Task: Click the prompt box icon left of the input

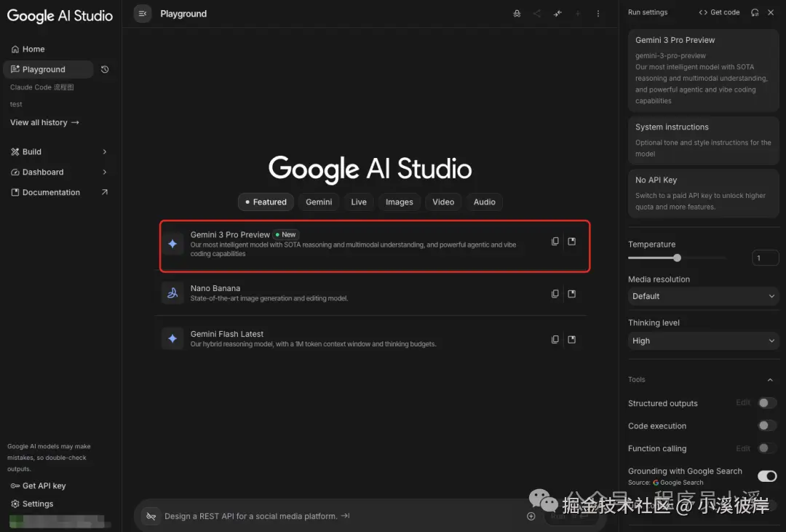Action: pos(151,516)
